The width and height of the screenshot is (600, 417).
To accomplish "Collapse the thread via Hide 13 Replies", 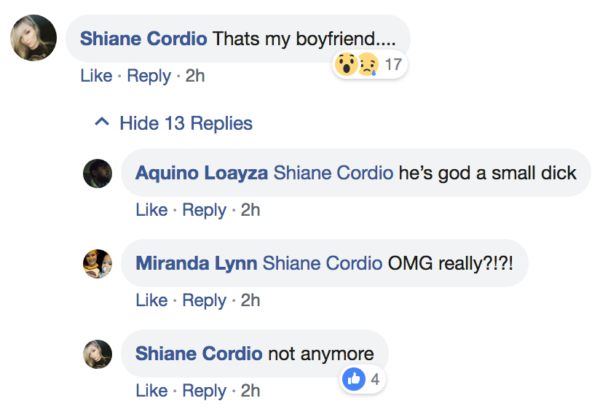I will (185, 124).
